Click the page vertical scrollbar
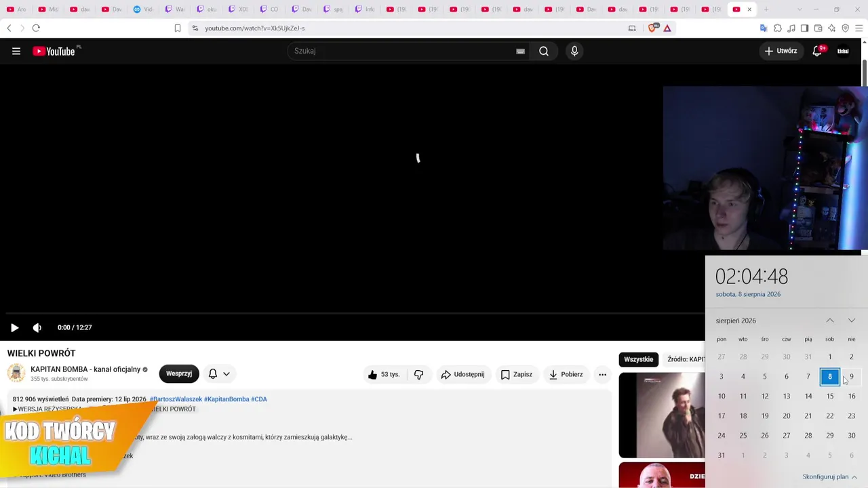Screen dimensions: 868x488 click(x=865, y=75)
